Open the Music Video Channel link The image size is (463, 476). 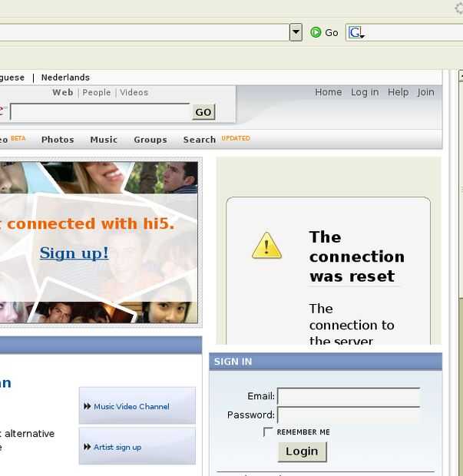[131, 406]
